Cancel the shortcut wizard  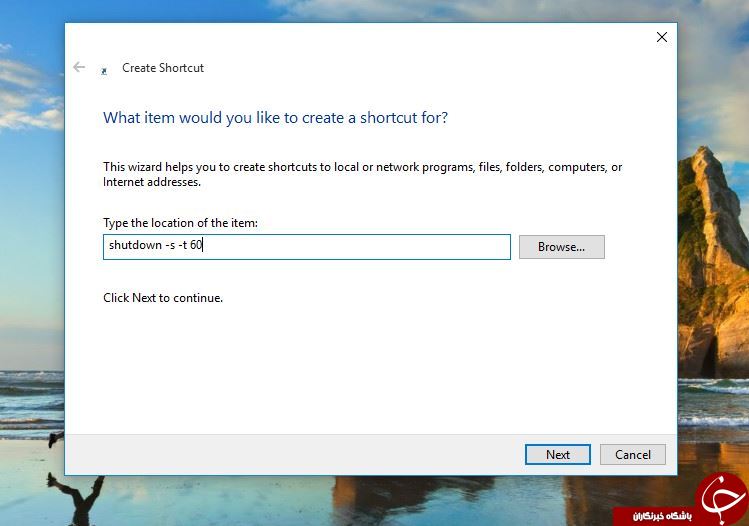pyautogui.click(x=632, y=454)
